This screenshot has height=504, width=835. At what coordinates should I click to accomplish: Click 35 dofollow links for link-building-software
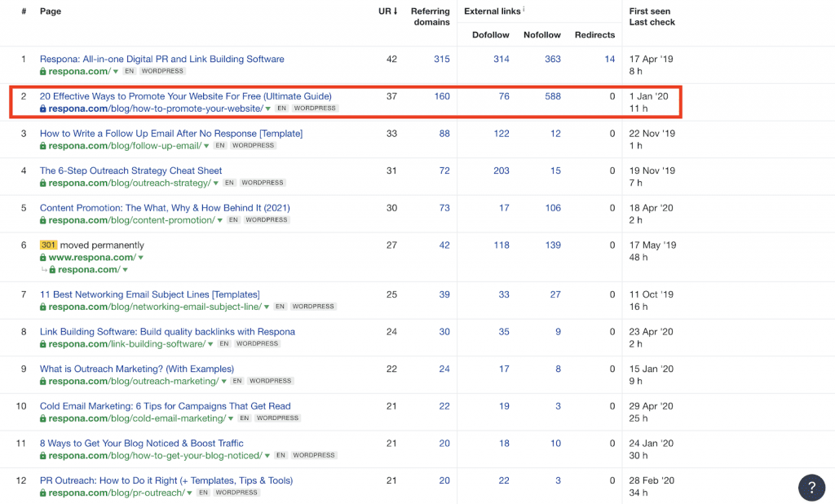[504, 332]
